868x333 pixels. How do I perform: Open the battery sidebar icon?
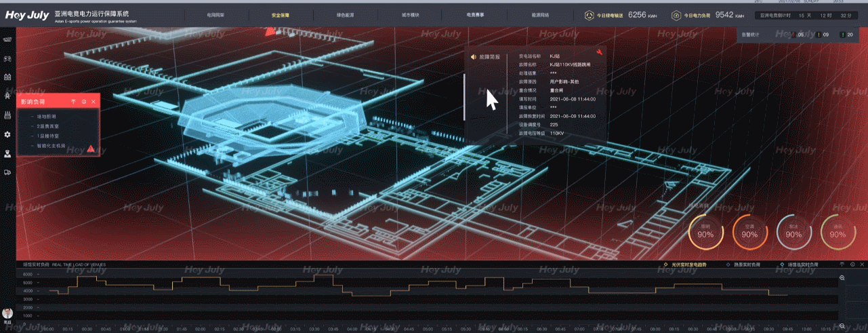click(7, 77)
